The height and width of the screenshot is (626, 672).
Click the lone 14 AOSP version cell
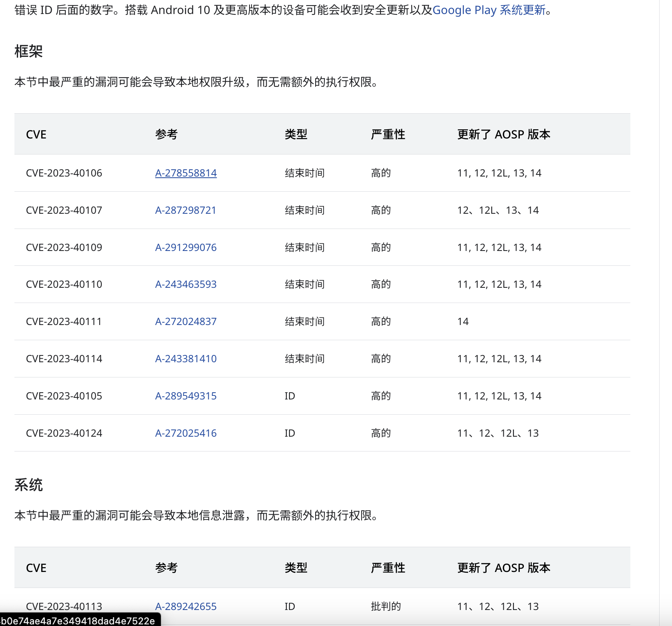point(463,321)
